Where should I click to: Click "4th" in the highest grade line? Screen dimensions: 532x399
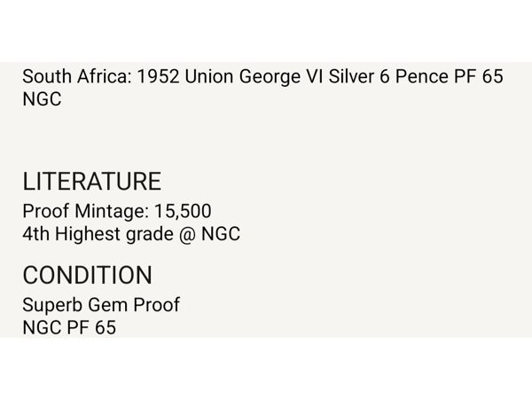pyautogui.click(x=36, y=234)
